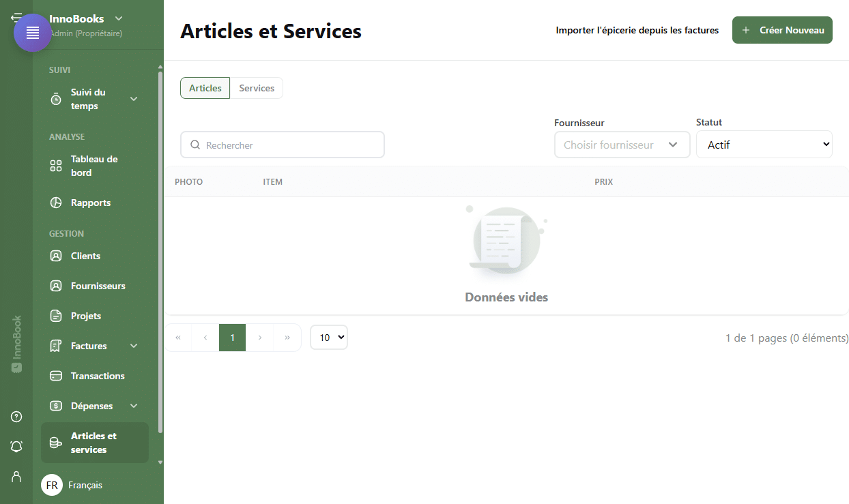Expand Suivi du temps submenu chevron
The width and height of the screenshot is (849, 504).
click(134, 99)
